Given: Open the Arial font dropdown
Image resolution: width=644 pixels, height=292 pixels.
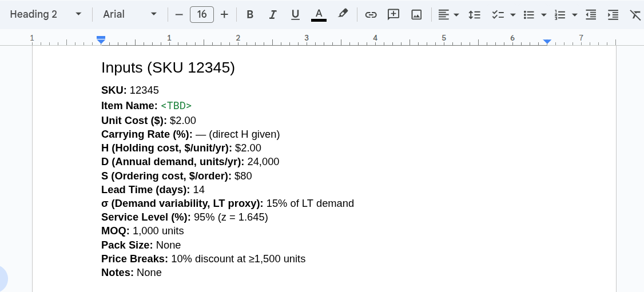Looking at the screenshot, I should (x=130, y=14).
